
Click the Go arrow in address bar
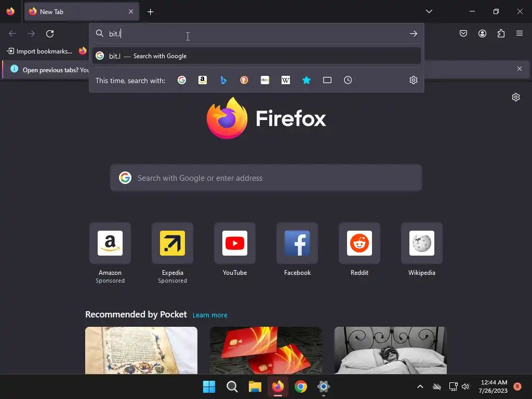tap(413, 34)
